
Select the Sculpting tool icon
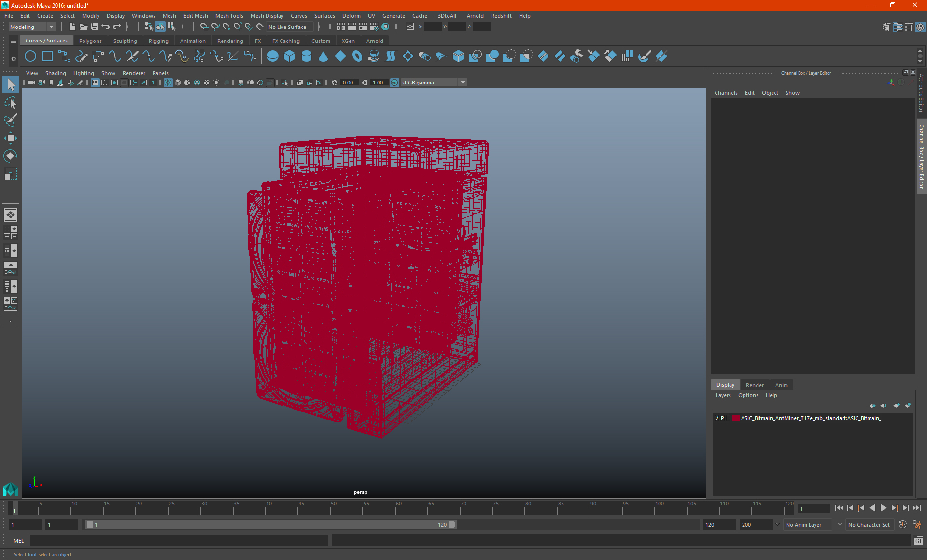coord(125,41)
